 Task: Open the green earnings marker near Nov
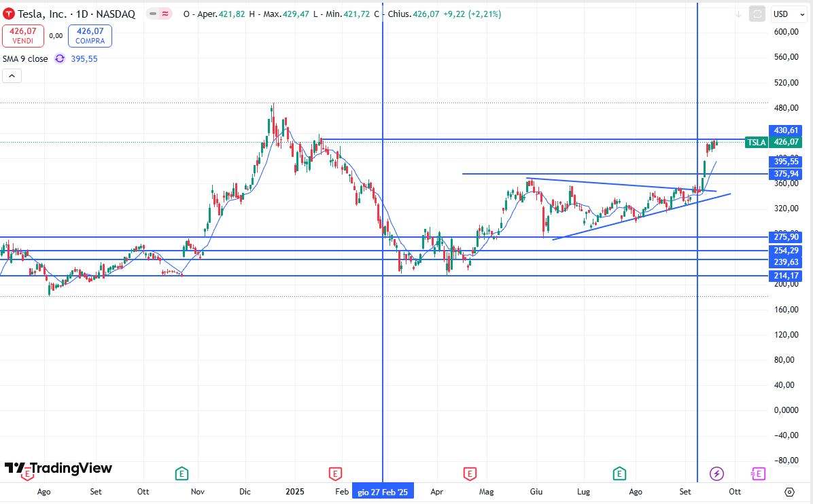click(181, 473)
